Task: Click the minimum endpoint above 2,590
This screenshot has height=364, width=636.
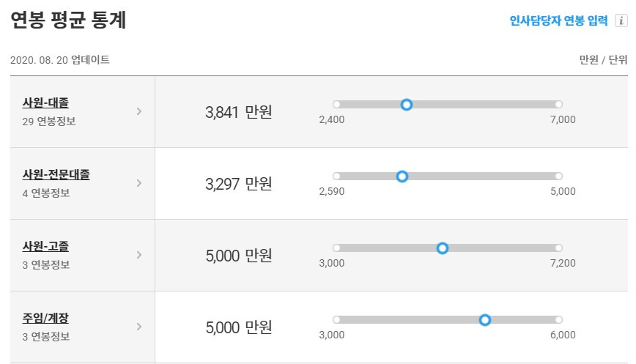Action: coord(336,176)
